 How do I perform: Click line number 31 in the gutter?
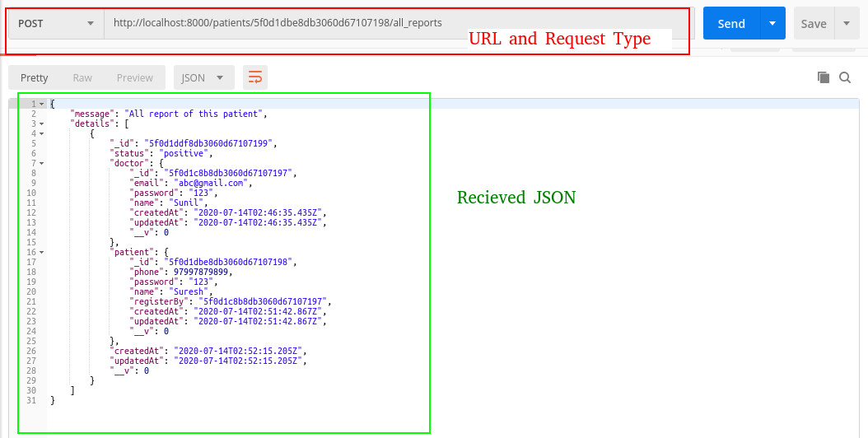[31, 400]
